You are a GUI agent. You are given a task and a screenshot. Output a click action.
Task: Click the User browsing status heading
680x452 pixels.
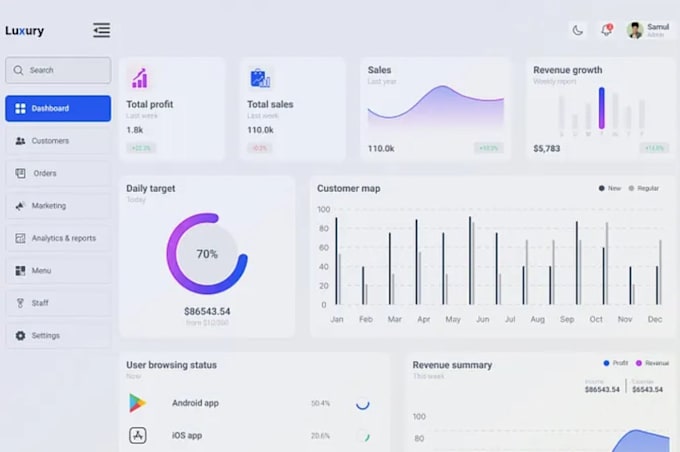point(171,365)
